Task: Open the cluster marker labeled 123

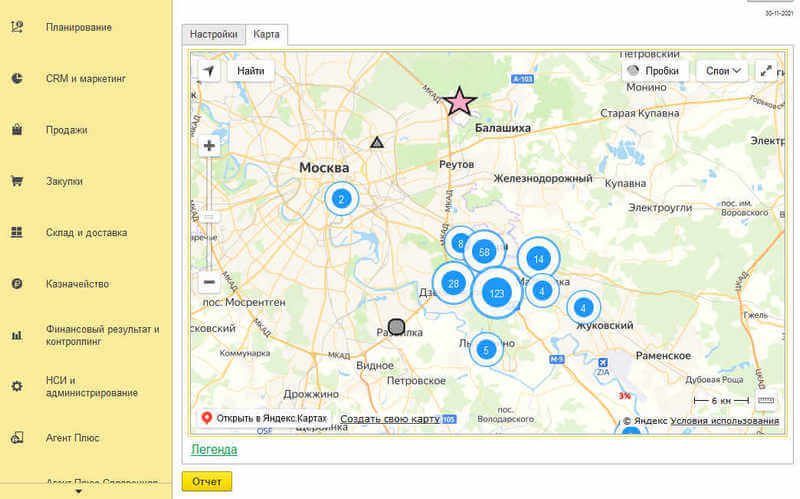Action: [x=496, y=293]
